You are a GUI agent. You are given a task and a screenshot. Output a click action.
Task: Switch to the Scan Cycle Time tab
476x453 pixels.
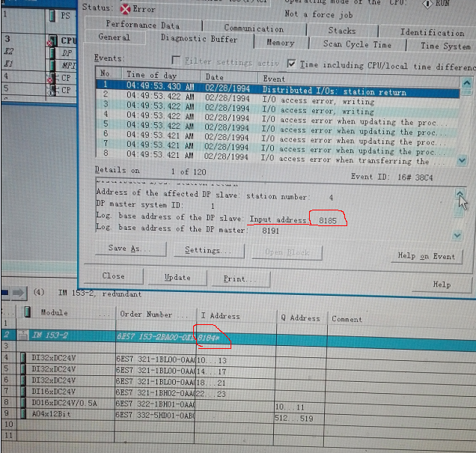pos(357,44)
